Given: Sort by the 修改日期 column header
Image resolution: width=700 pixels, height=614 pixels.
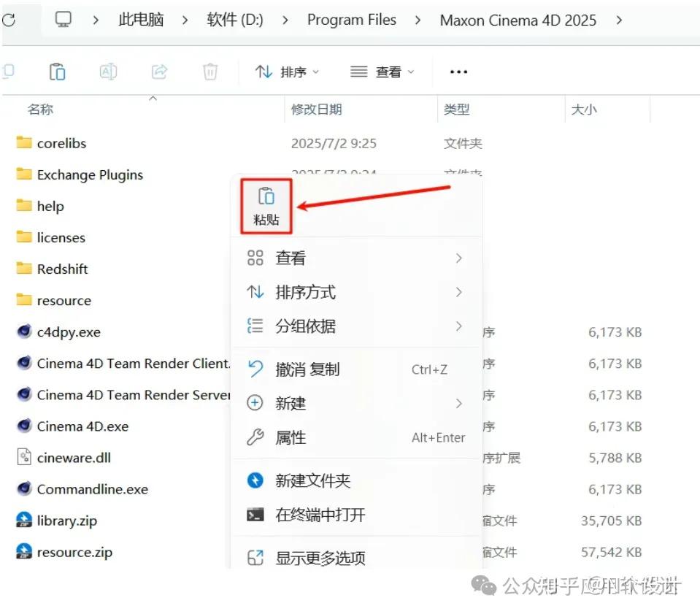Looking at the screenshot, I should [317, 109].
